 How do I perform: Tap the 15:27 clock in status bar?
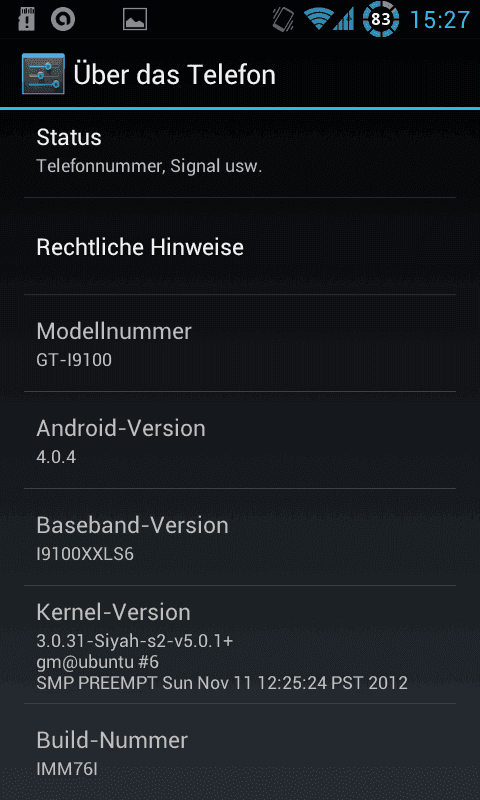tap(440, 20)
